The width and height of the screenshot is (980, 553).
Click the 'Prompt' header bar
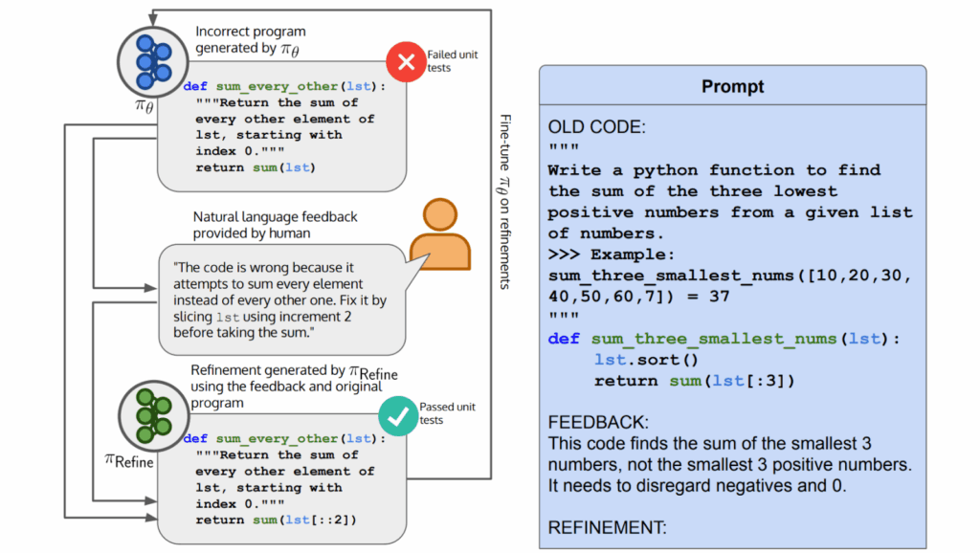[732, 87]
